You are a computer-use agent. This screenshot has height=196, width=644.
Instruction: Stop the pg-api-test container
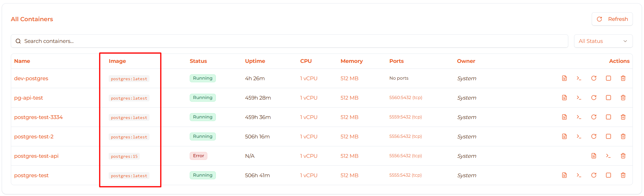[608, 98]
